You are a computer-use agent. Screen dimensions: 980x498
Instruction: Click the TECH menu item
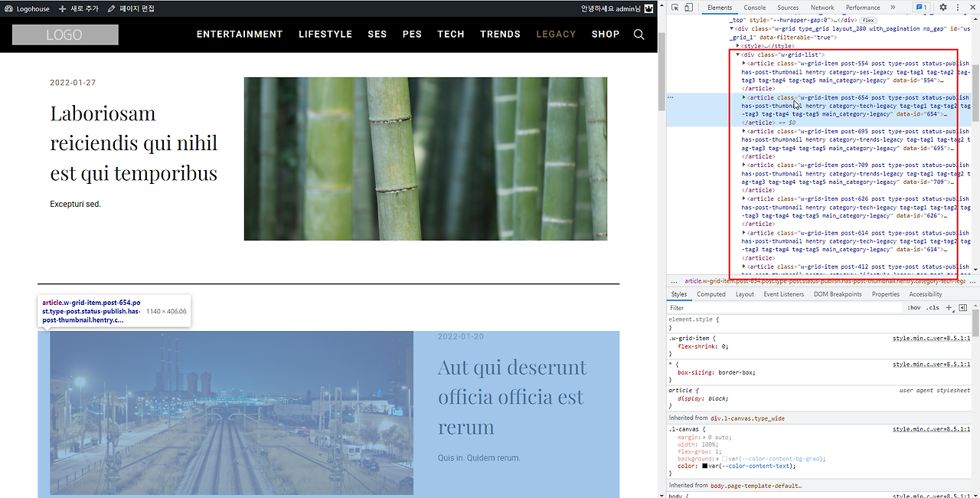pyautogui.click(x=451, y=34)
